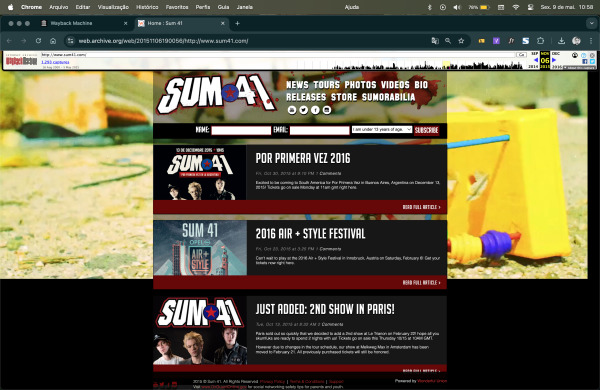Open the TOURS navigation link
The image size is (600, 390).
[326, 85]
